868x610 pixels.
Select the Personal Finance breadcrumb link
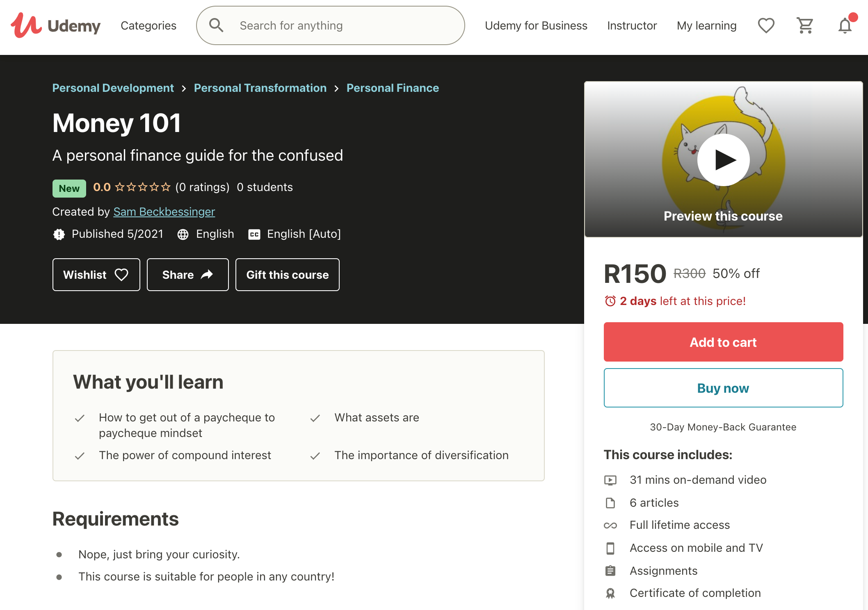click(x=393, y=88)
